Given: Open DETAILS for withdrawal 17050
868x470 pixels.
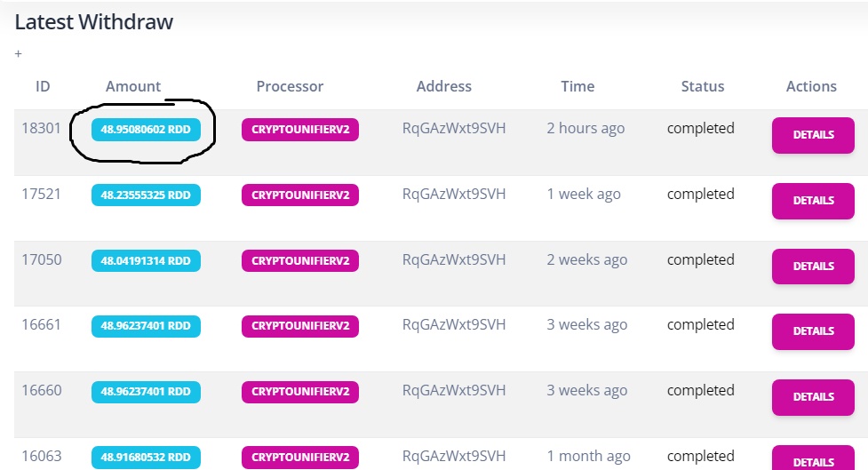Looking at the screenshot, I should click(x=813, y=267).
